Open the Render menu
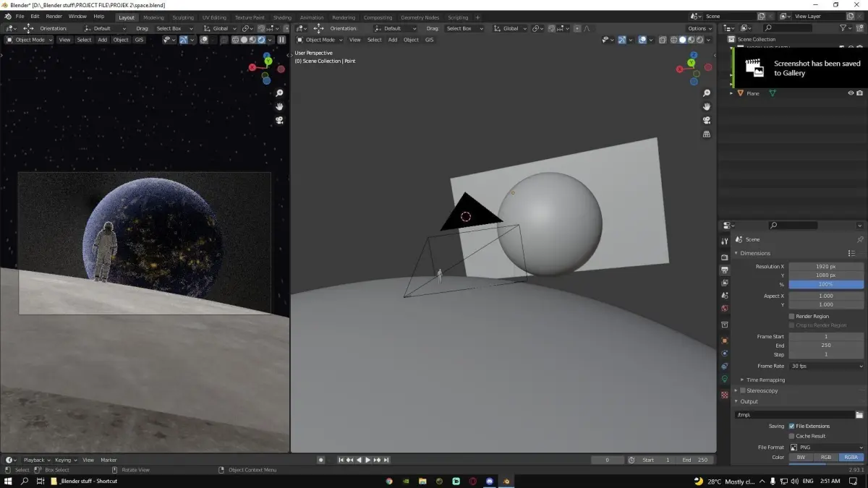Viewport: 868px width, 488px height. pos(54,17)
